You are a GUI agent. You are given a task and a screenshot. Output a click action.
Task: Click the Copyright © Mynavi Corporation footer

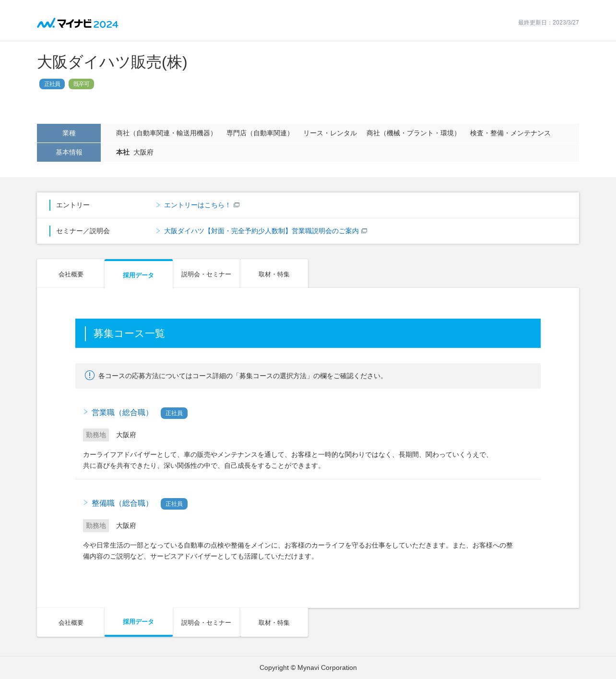(x=308, y=667)
